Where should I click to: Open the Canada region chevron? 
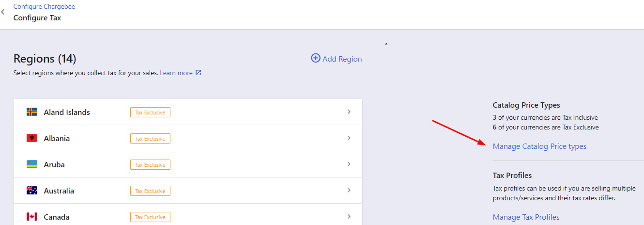coord(349,217)
